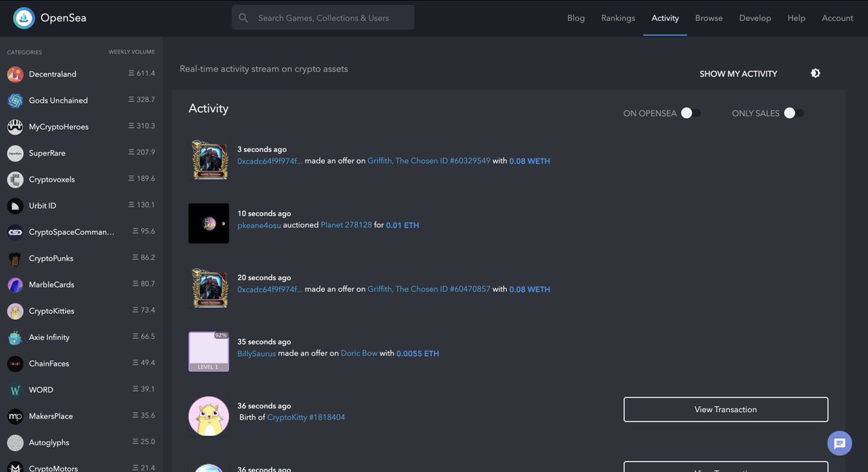This screenshot has width=868, height=472.
Task: Select the Activity tab
Action: (x=665, y=18)
